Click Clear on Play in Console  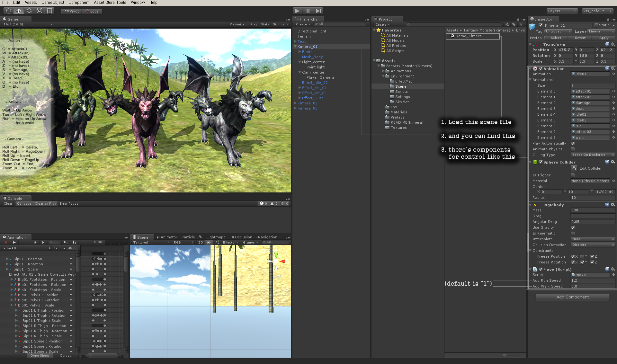45,203
